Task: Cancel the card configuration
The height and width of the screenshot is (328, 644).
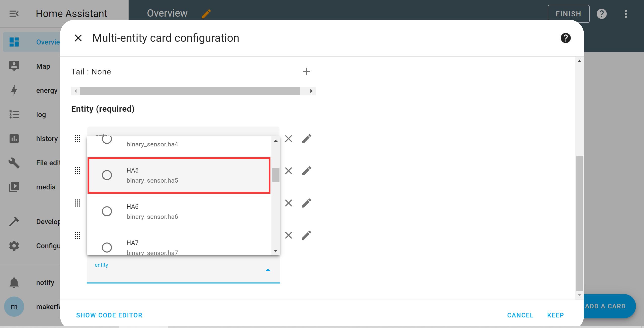Action: pyautogui.click(x=520, y=315)
